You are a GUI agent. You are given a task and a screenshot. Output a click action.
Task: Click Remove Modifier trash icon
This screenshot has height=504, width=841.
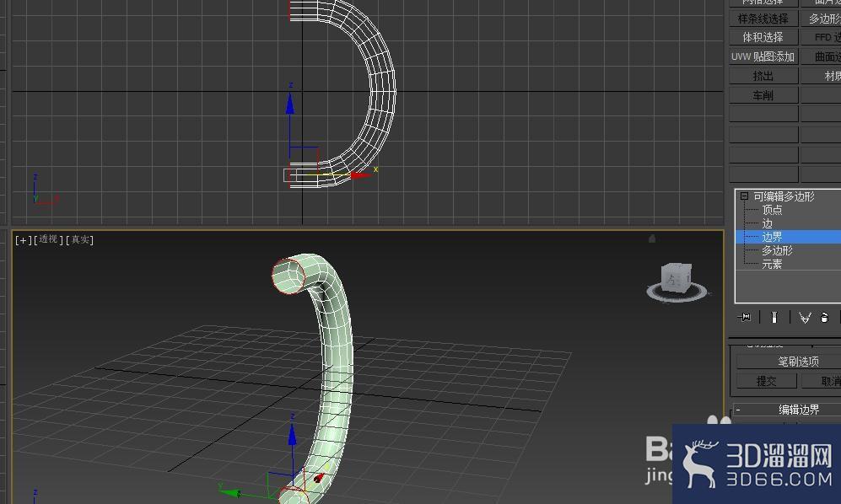[x=824, y=318]
